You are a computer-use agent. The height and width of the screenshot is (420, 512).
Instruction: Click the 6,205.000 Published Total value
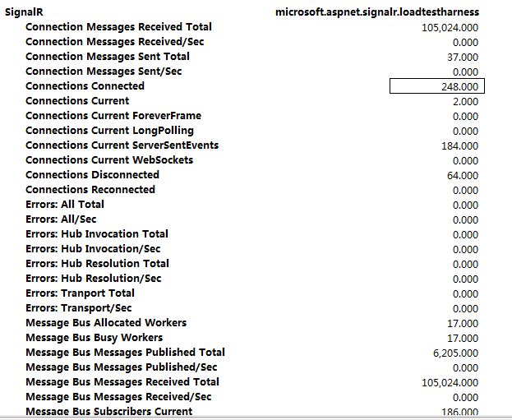(x=456, y=353)
